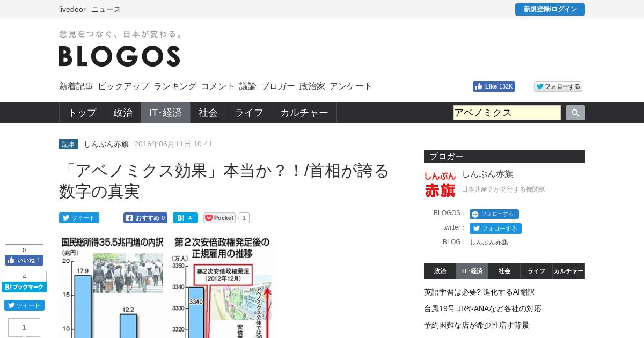
Task: Save the article to Pocket
Action: 219,218
